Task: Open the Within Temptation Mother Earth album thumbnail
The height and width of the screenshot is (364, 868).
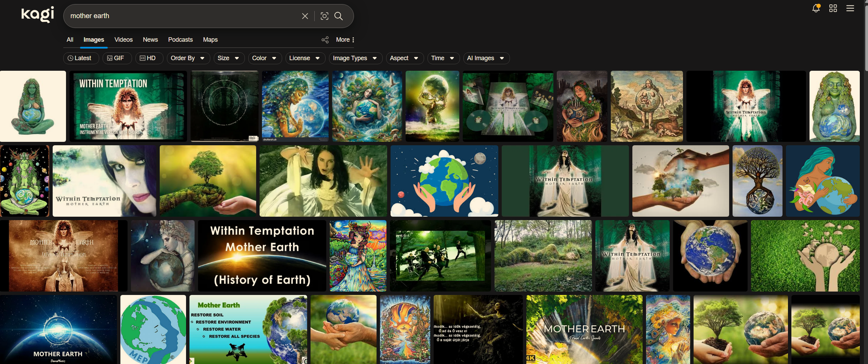Action: [x=128, y=106]
